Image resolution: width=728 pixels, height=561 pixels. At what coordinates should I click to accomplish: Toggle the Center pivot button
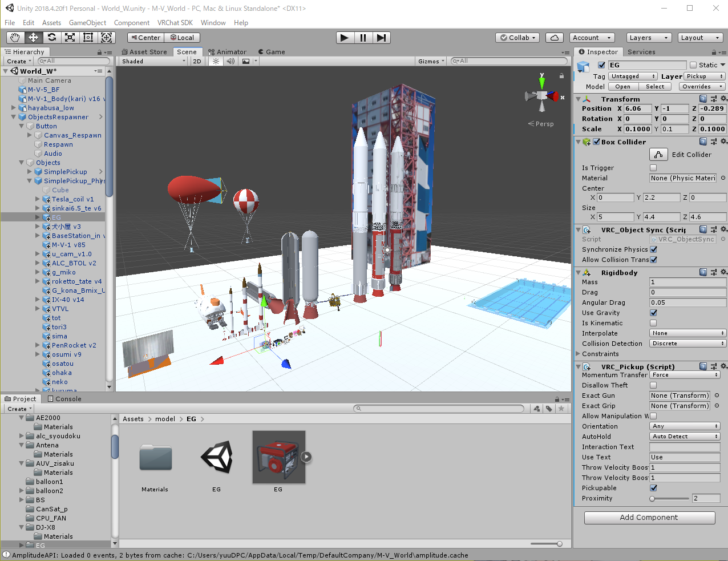click(145, 38)
